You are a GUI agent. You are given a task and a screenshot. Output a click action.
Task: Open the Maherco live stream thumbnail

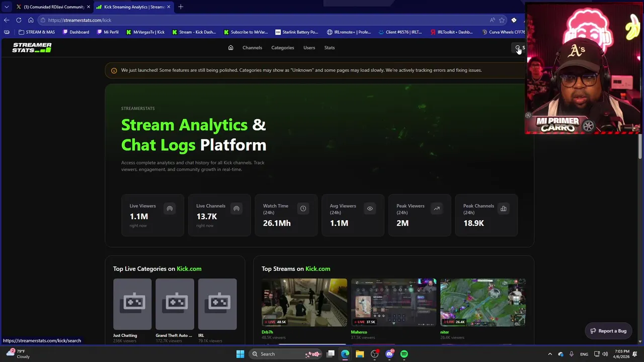(394, 302)
